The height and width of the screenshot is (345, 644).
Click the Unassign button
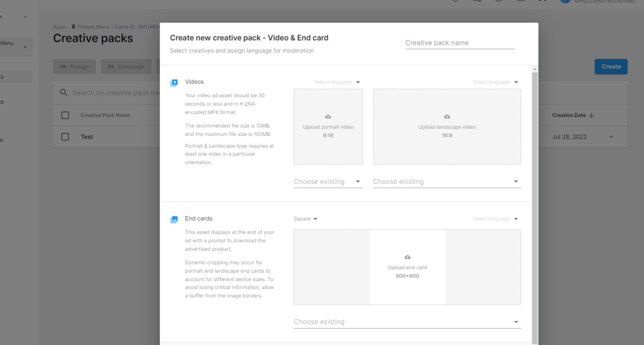[126, 67]
